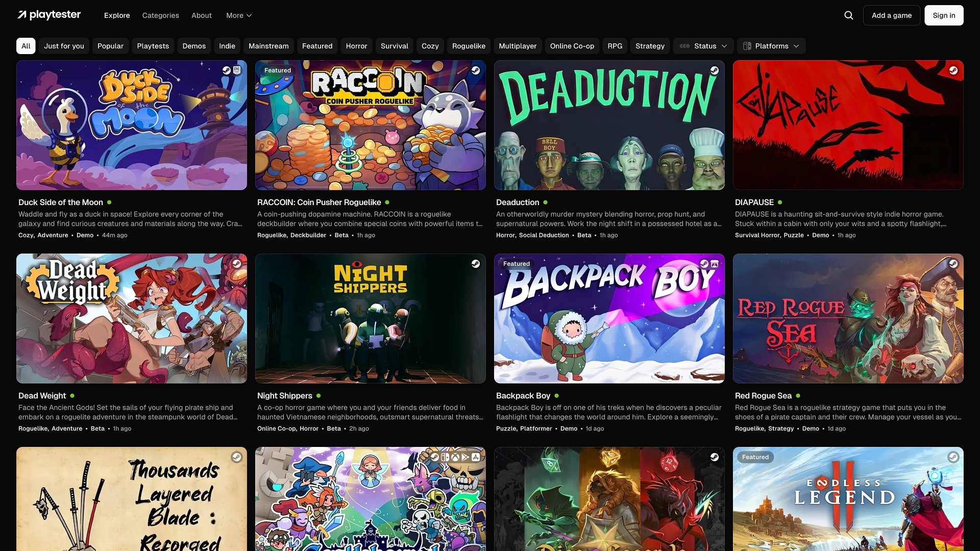This screenshot has height=551, width=980.
Task: Open the Backpack Boy title link
Action: [523, 396]
